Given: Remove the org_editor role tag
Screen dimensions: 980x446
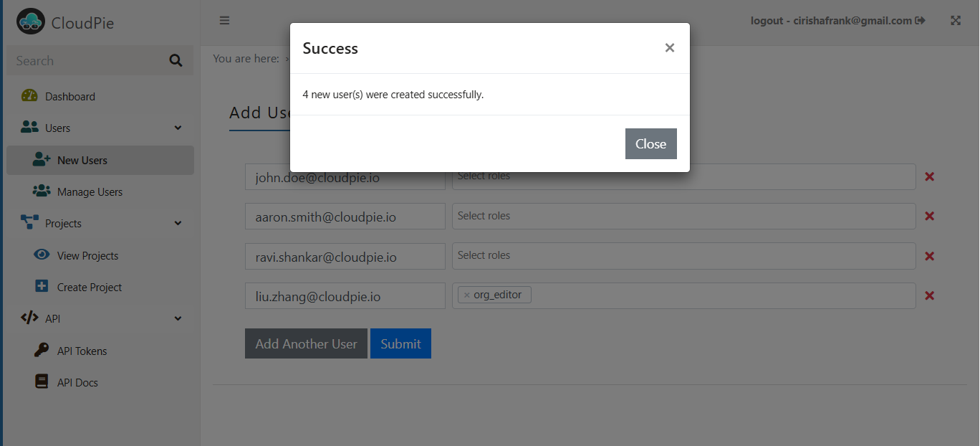Looking at the screenshot, I should 466,295.
